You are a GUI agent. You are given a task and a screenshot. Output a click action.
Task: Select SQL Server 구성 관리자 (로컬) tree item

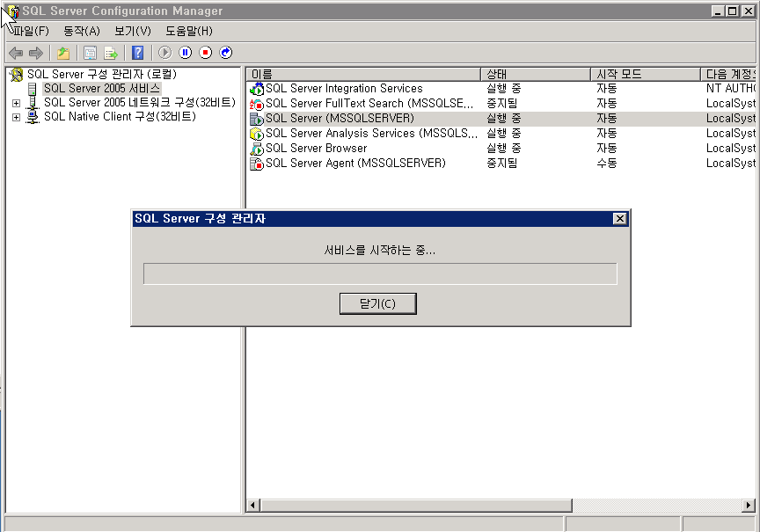click(102, 75)
